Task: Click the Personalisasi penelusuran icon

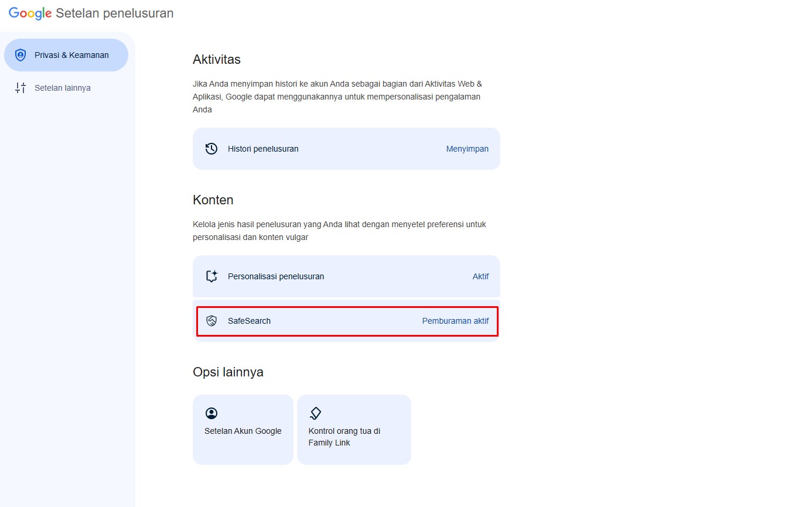Action: [211, 276]
